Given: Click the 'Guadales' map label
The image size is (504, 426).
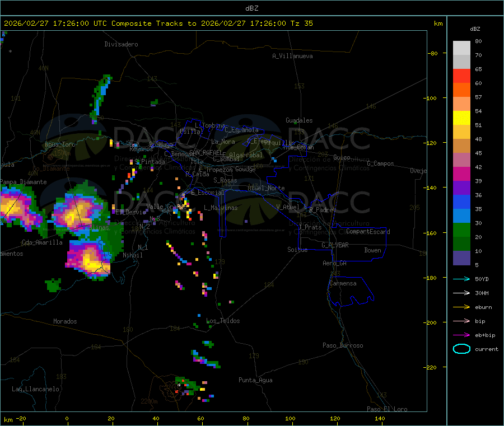Looking at the screenshot, I should coord(299,120).
